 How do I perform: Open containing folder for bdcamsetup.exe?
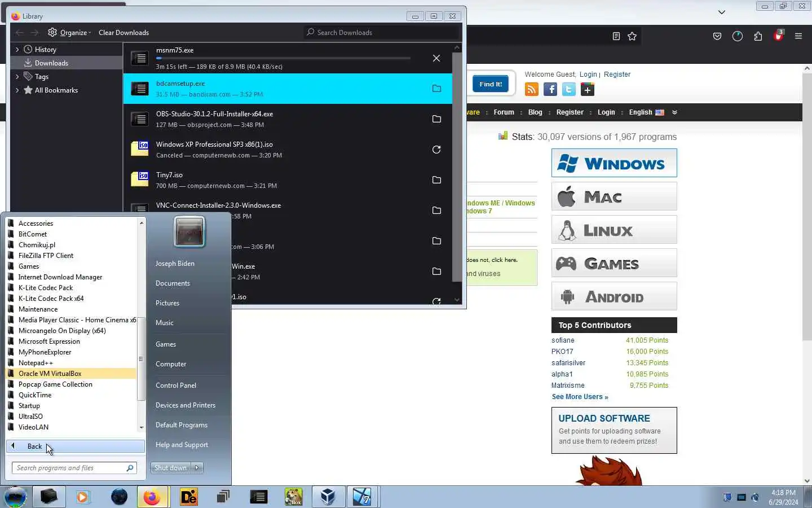click(x=436, y=89)
